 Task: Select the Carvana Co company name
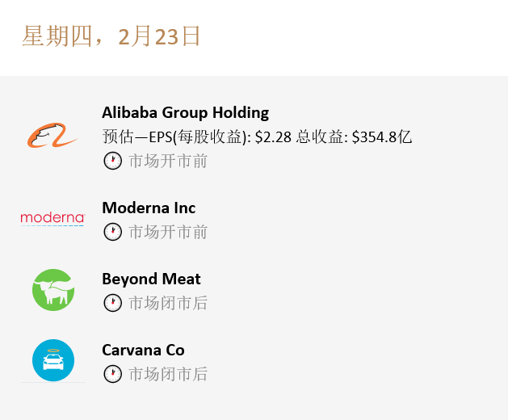[x=143, y=350]
